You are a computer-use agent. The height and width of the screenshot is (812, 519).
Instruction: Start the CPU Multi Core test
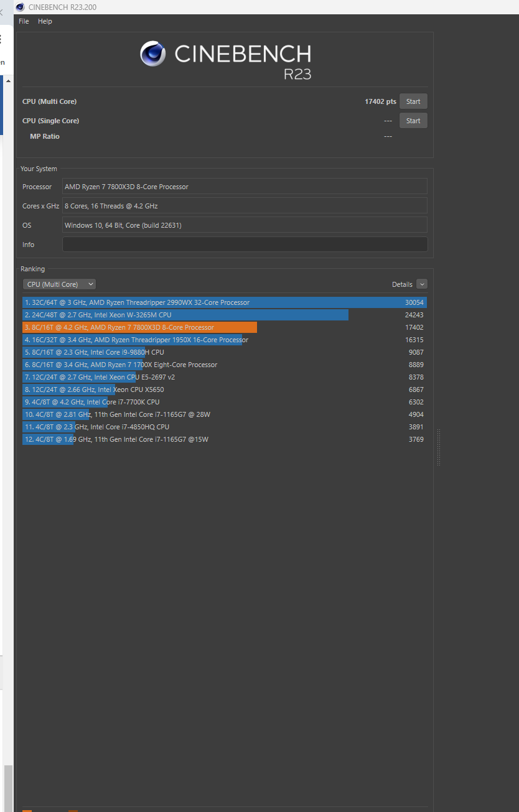coord(413,101)
